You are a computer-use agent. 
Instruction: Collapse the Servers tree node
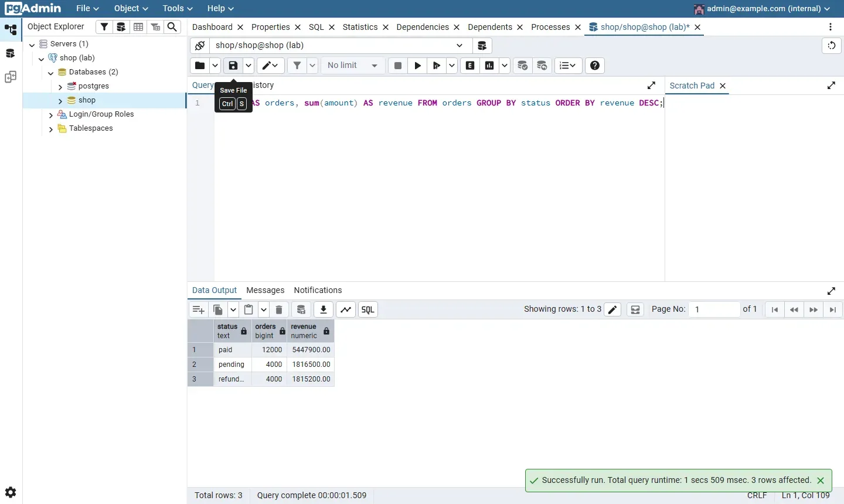coord(32,45)
